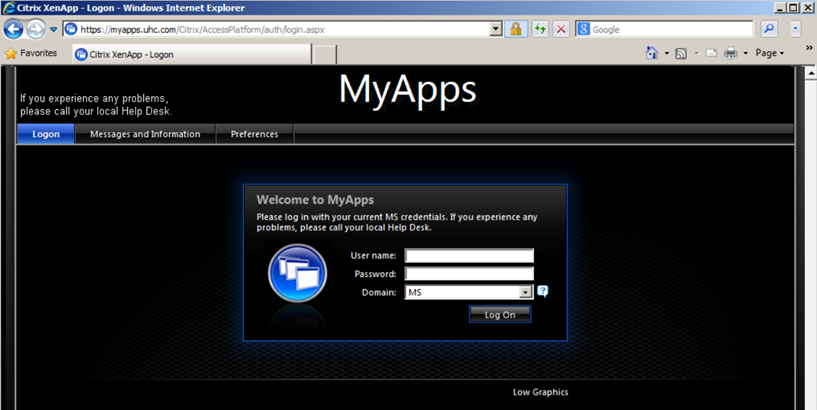The image size is (817, 410).
Task: Open the Favorites star button
Action: coord(31,53)
